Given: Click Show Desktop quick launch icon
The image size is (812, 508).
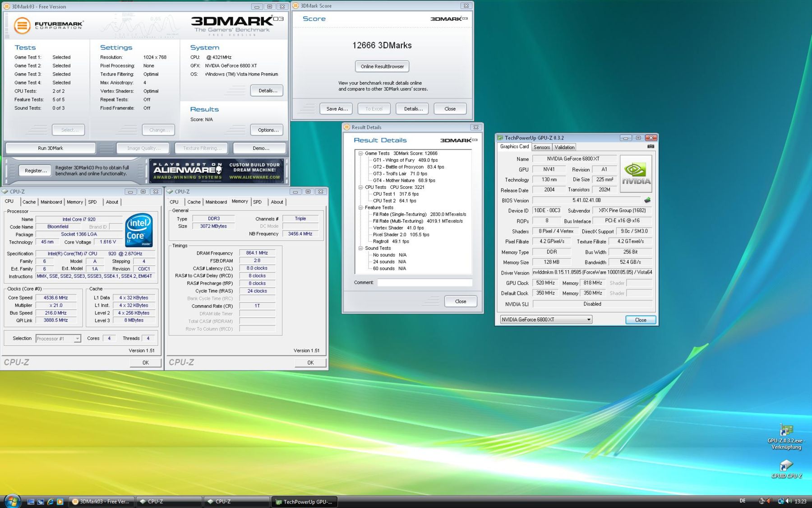Looking at the screenshot, I should pos(31,502).
